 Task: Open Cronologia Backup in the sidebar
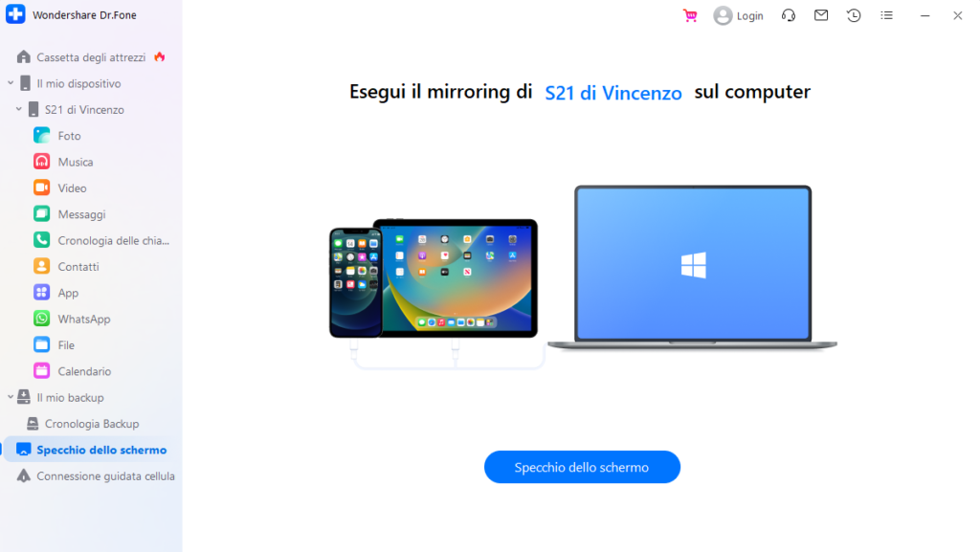pos(91,424)
